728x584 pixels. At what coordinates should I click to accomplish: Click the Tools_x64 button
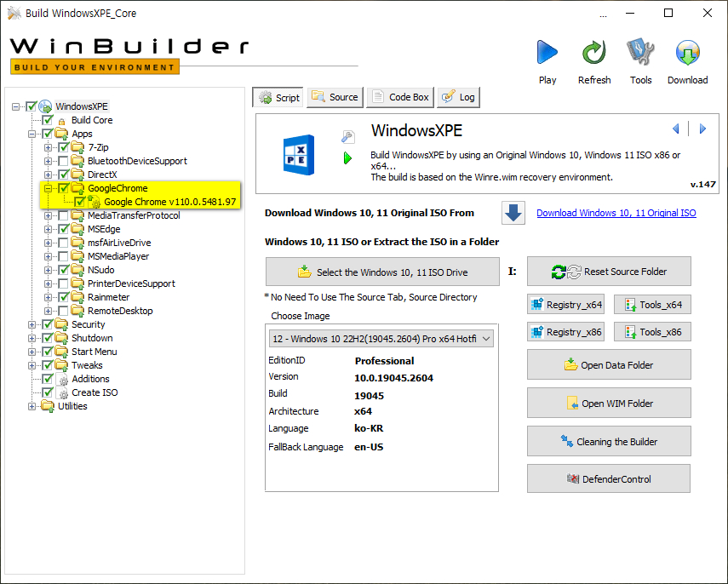coord(652,305)
